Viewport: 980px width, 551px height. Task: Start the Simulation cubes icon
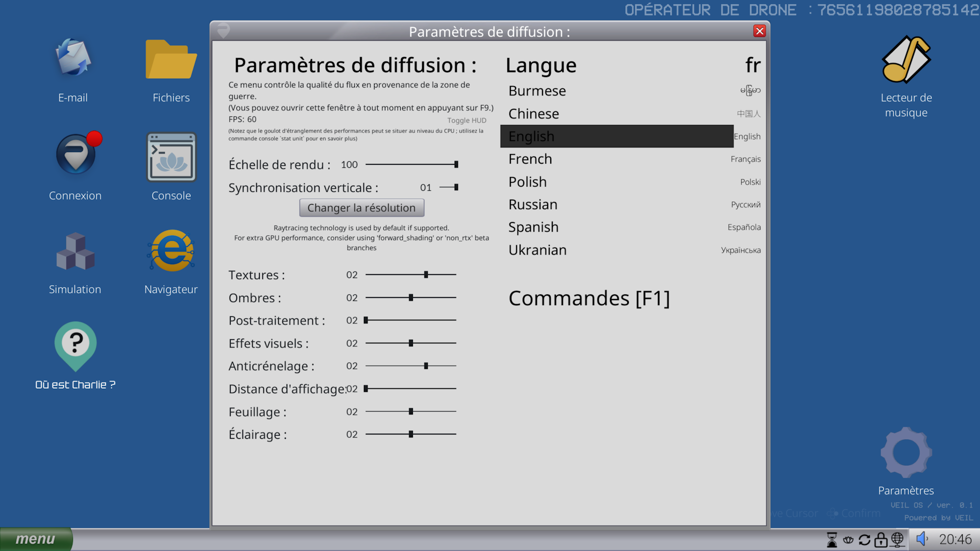[75, 252]
